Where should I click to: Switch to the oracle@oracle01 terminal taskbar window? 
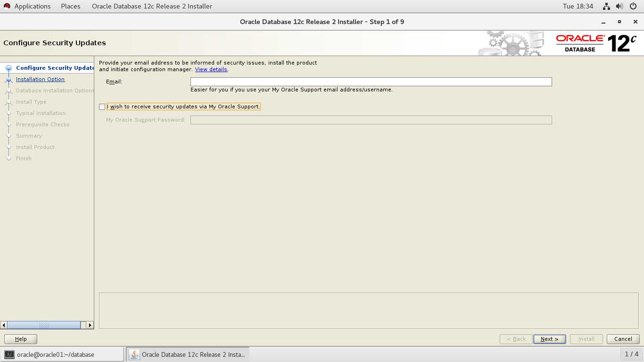pyautogui.click(x=62, y=354)
